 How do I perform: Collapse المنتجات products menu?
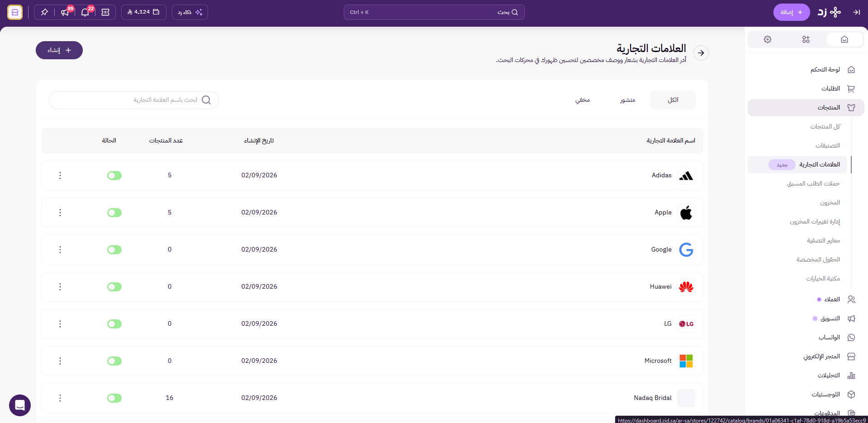(x=806, y=108)
